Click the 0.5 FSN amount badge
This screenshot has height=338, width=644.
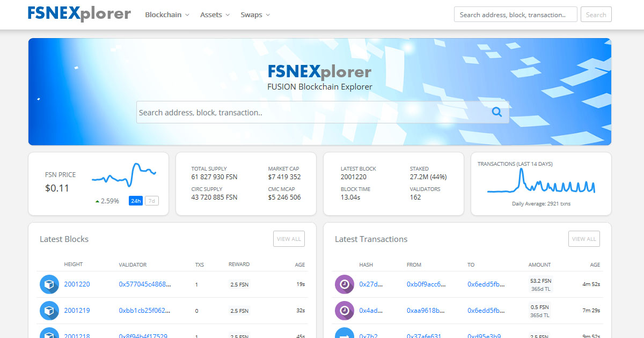(540, 307)
